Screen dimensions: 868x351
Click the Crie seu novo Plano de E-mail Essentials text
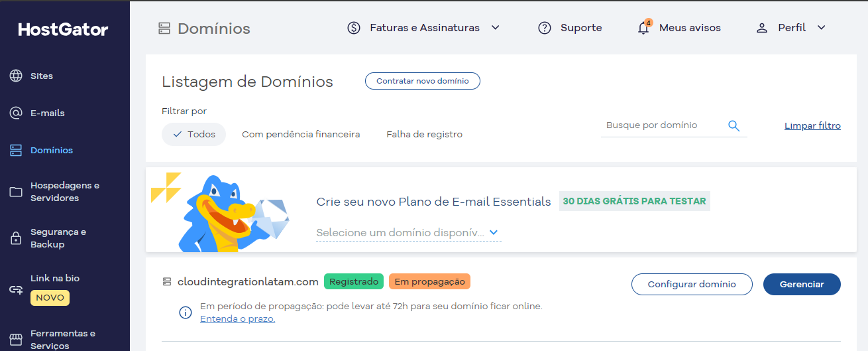[x=433, y=202]
